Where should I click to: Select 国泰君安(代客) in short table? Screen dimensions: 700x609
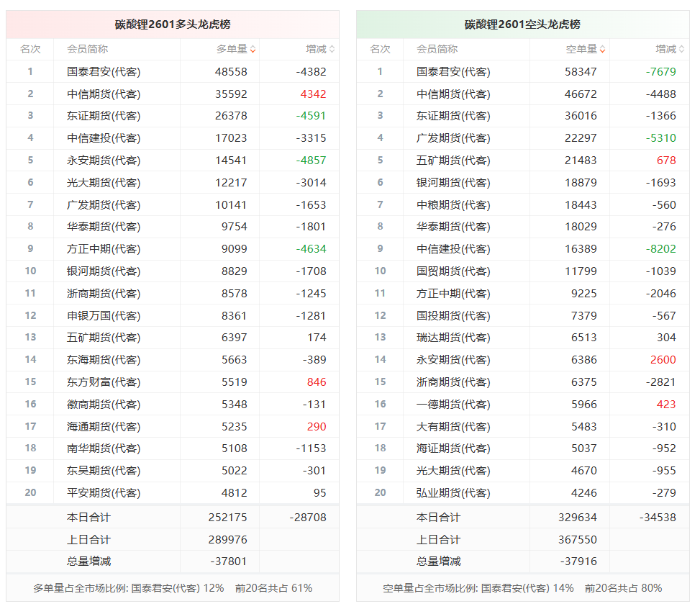click(453, 71)
